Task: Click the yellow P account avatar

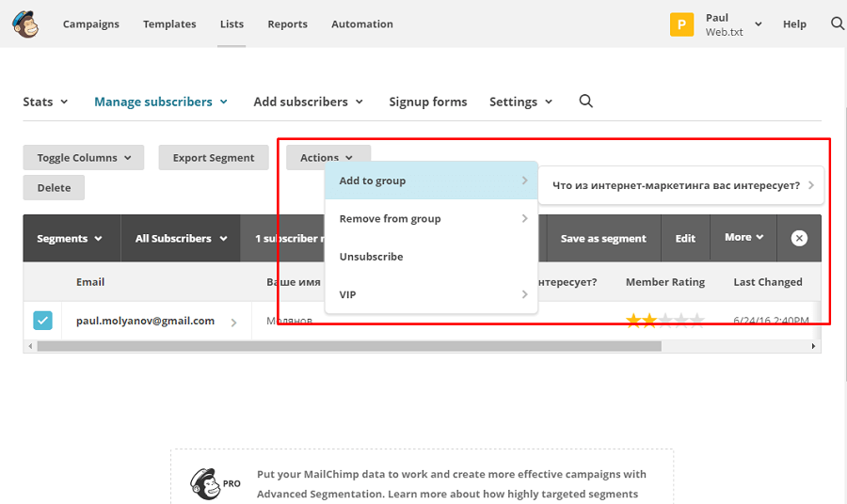Action: [682, 24]
